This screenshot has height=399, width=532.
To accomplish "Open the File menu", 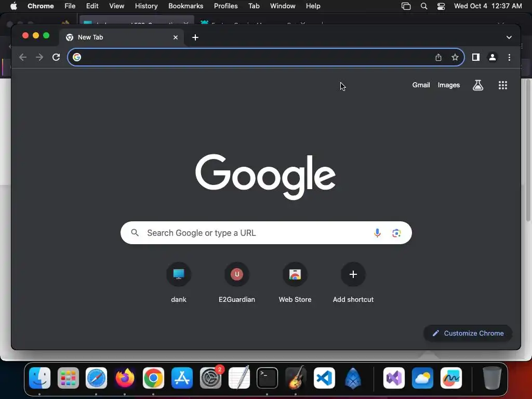I will [70, 6].
